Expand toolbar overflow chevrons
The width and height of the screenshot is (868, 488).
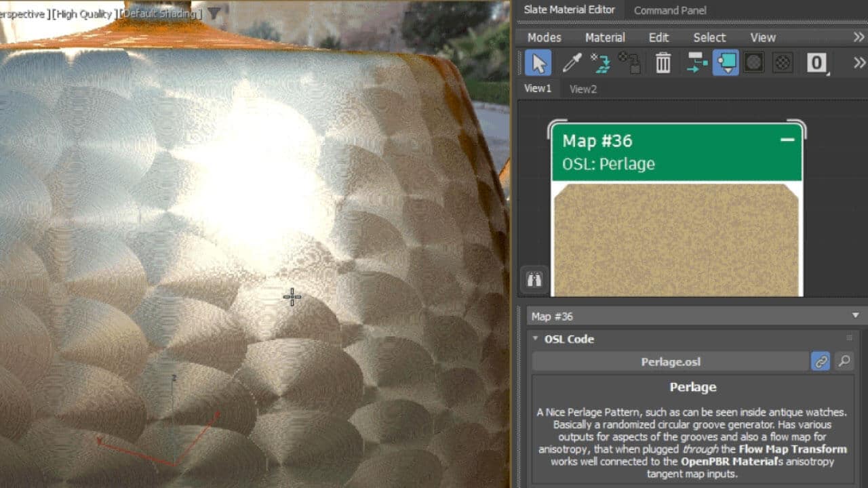point(859,63)
